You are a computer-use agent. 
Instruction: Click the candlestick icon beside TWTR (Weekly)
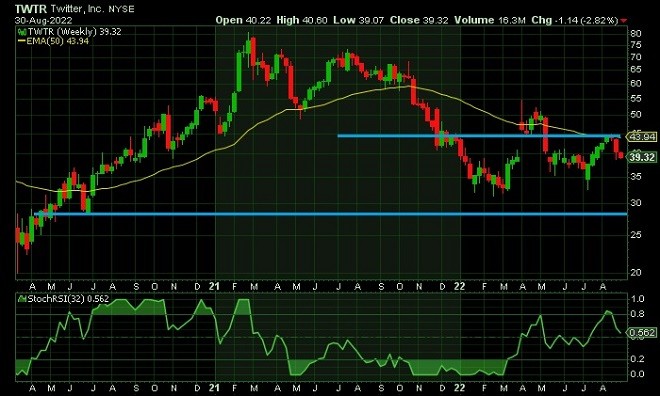pyautogui.click(x=22, y=32)
